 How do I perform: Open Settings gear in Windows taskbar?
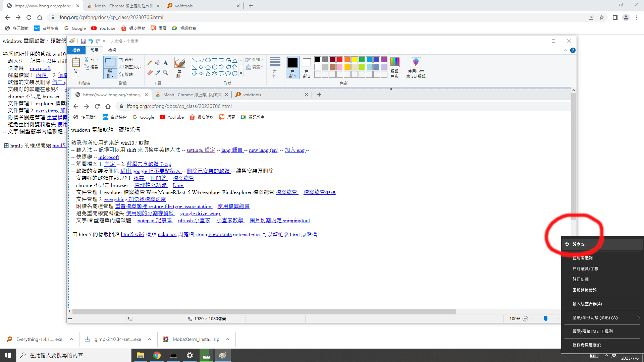(x=190, y=355)
